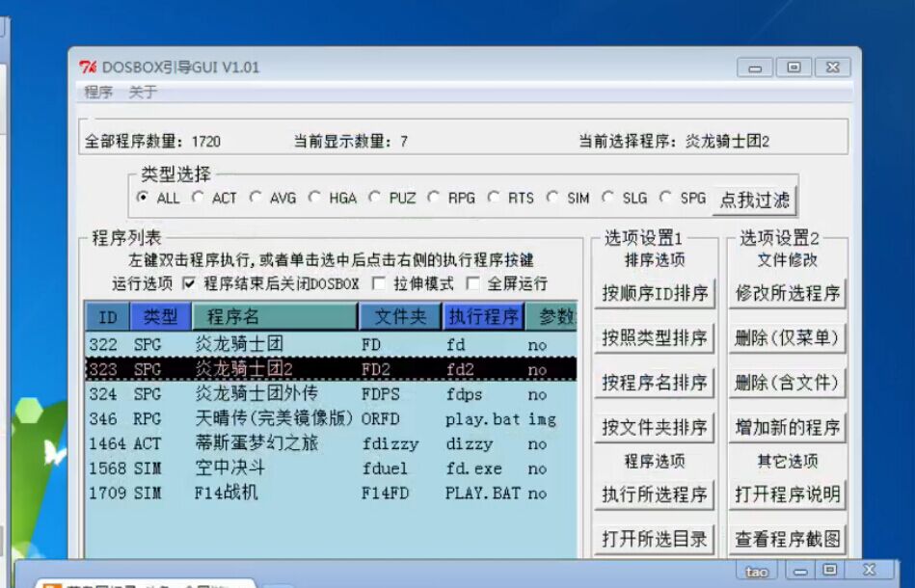
Task: Sort the list using 按程序名排序
Action: point(655,383)
